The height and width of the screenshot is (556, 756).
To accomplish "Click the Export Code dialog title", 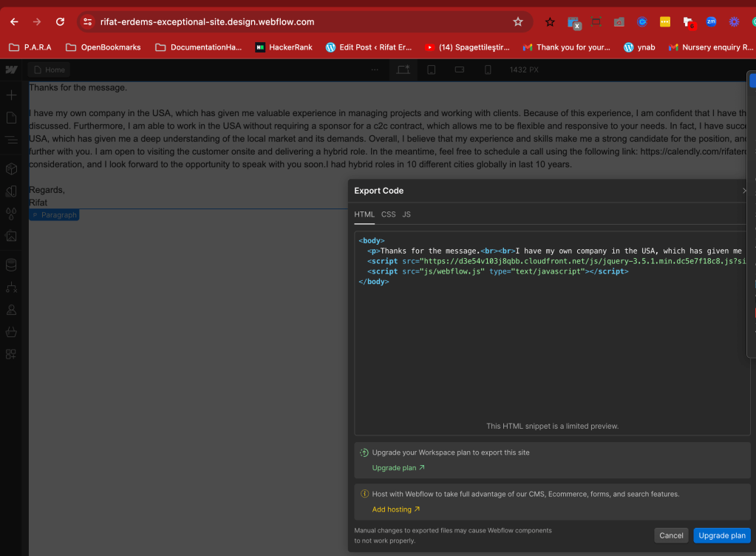I will [x=378, y=191].
